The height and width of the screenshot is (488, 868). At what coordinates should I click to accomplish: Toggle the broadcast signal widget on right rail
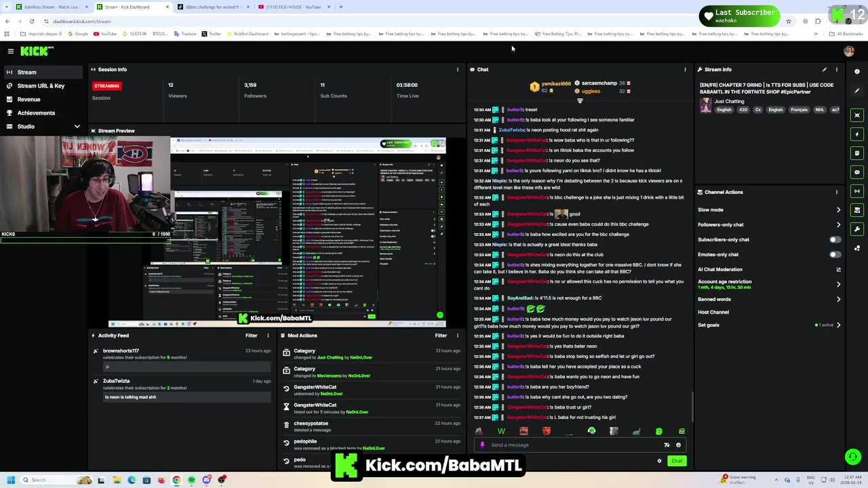click(857, 191)
